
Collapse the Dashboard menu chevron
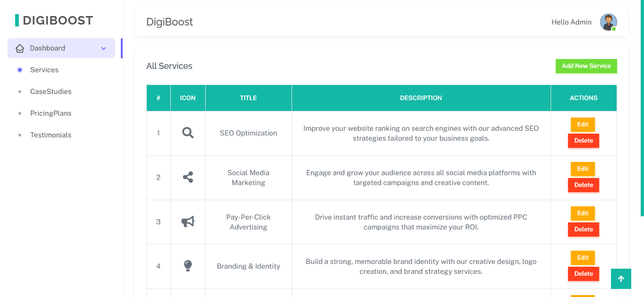pos(104,48)
